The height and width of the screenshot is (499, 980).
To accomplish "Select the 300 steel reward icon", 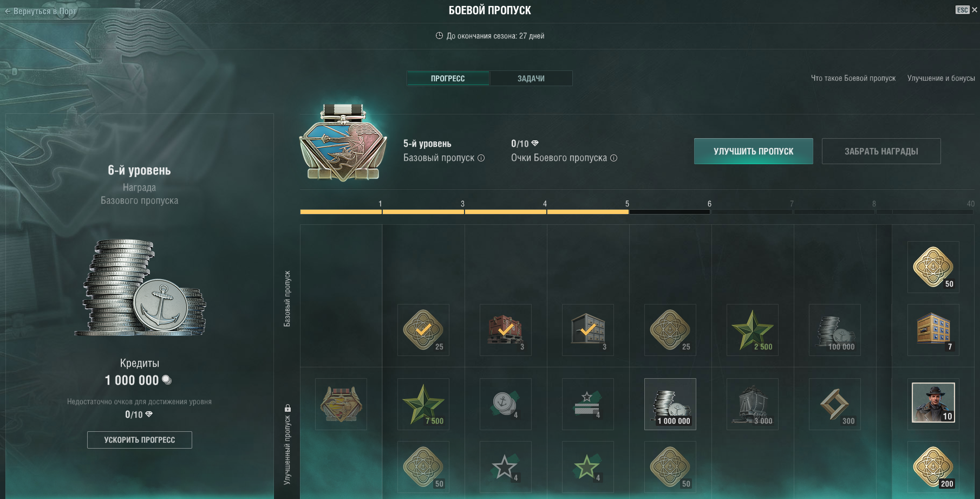I will [x=835, y=404].
